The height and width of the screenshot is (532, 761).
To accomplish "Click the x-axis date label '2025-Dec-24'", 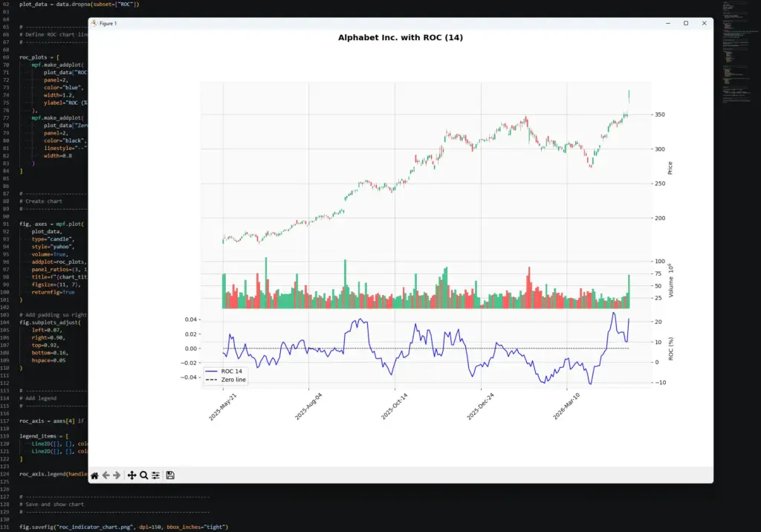I will pyautogui.click(x=481, y=406).
